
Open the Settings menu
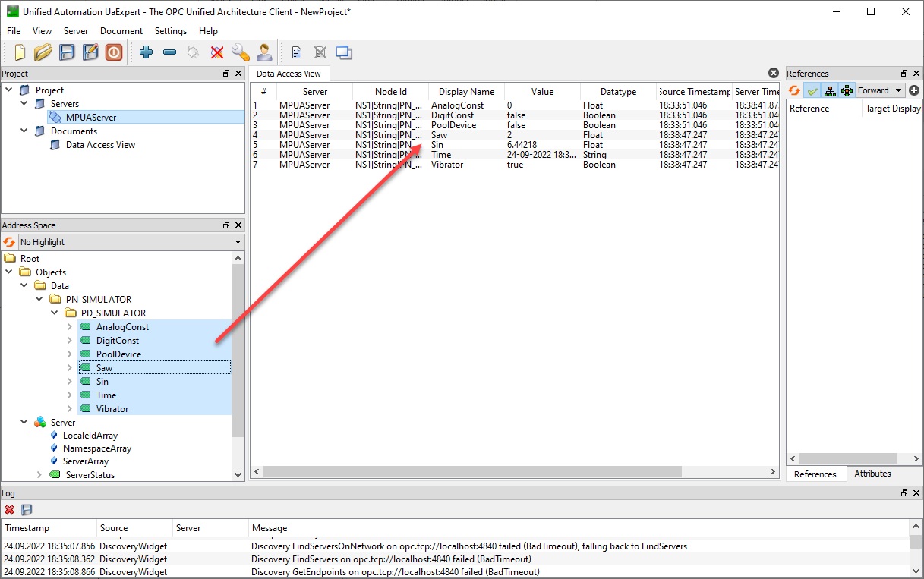[x=171, y=31]
